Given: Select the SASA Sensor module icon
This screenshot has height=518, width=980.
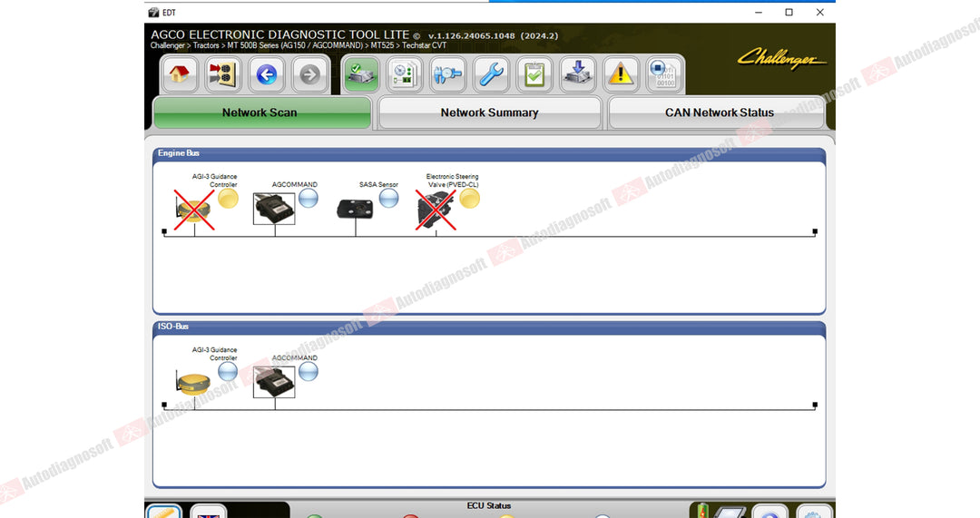Looking at the screenshot, I should click(x=355, y=209).
